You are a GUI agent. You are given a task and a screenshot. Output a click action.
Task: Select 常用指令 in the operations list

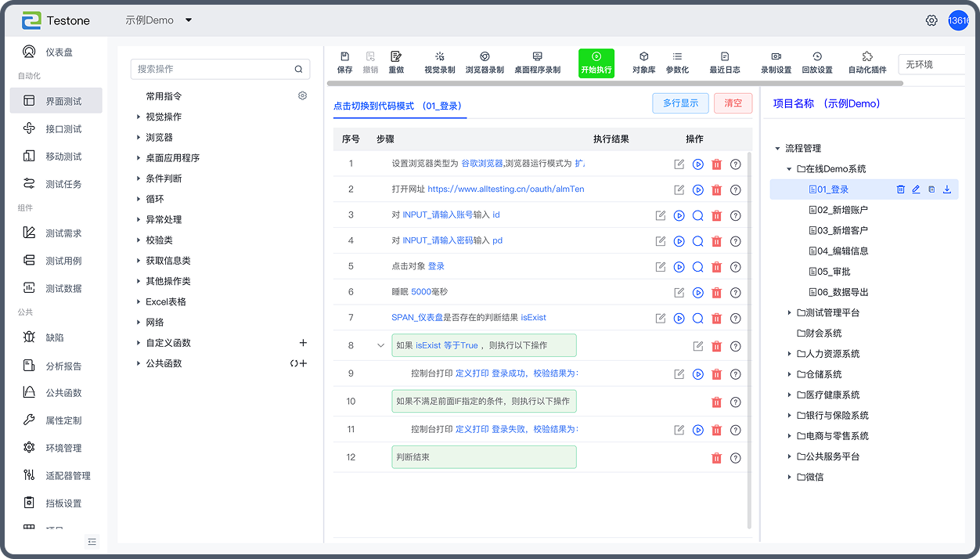164,96
